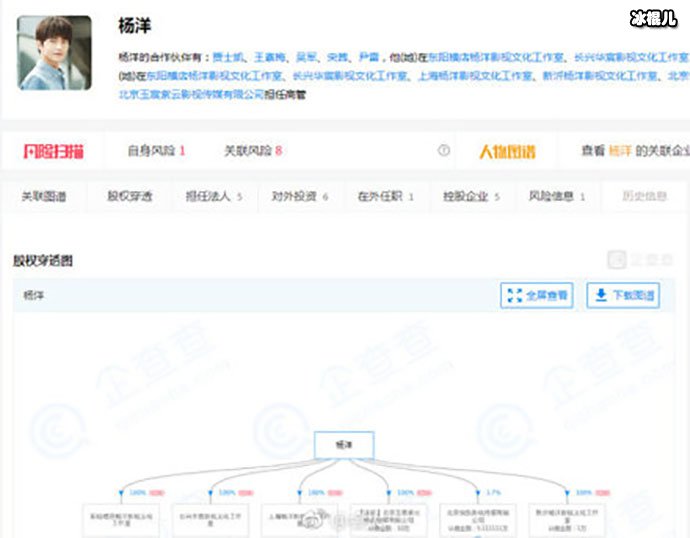Open the orange 人物图谱 section

[x=507, y=152]
